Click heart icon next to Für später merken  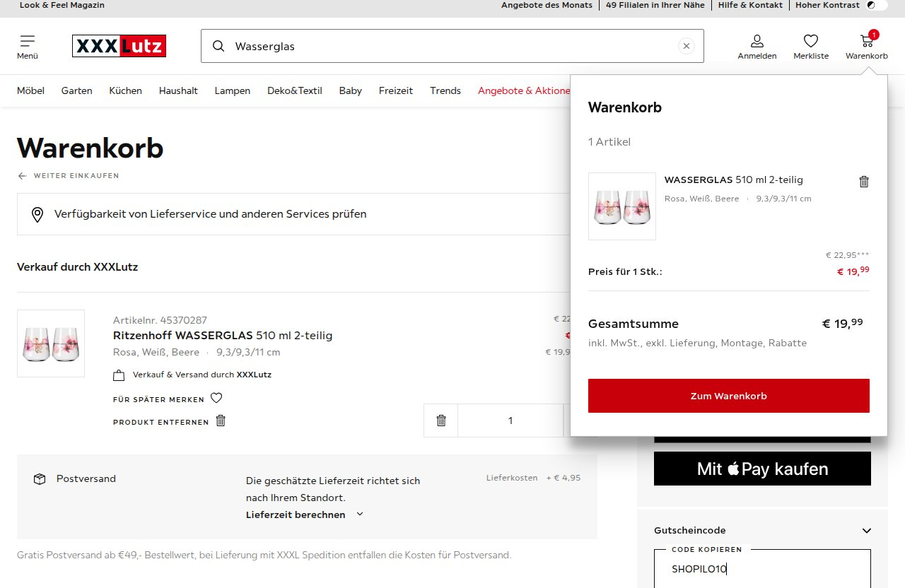tap(216, 398)
